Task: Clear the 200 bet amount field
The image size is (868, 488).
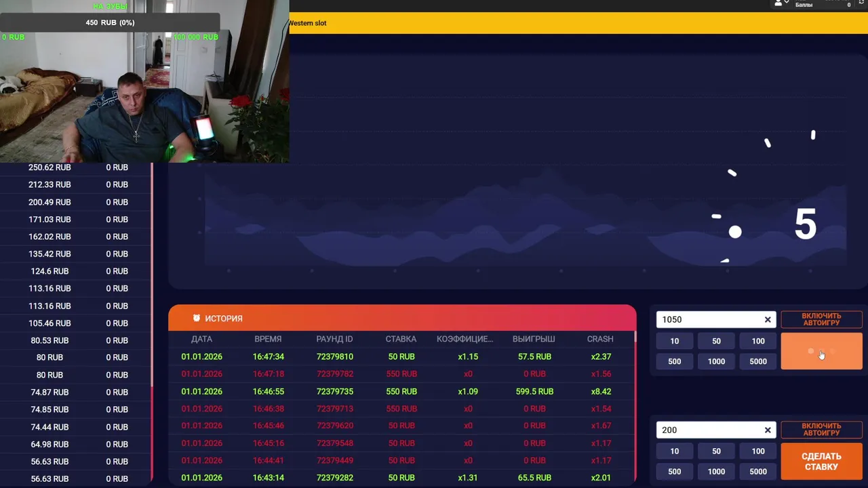Action: point(768,430)
